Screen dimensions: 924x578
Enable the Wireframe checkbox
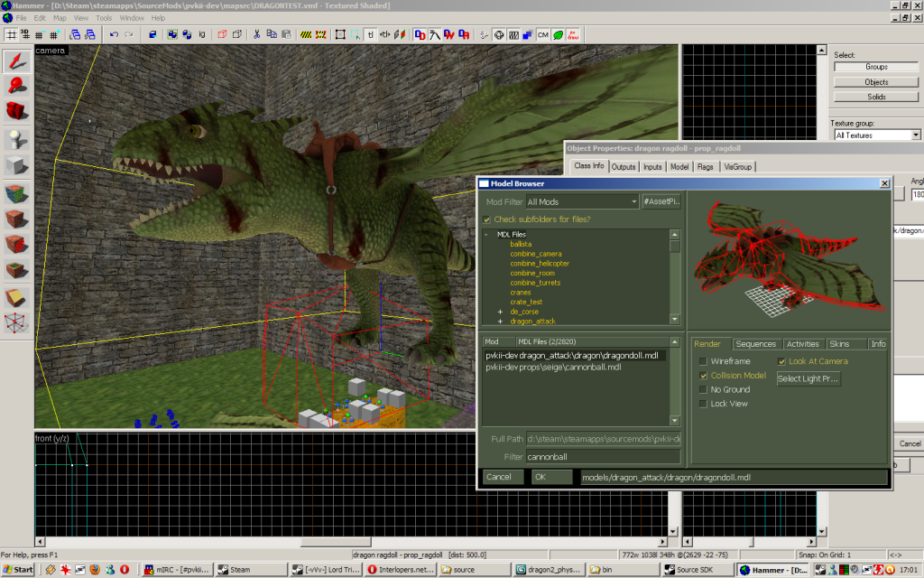click(x=703, y=361)
